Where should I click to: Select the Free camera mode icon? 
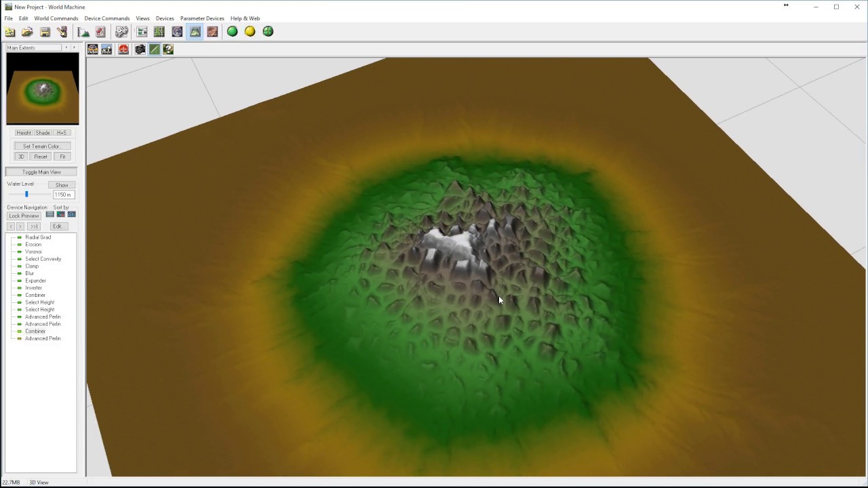point(106,49)
